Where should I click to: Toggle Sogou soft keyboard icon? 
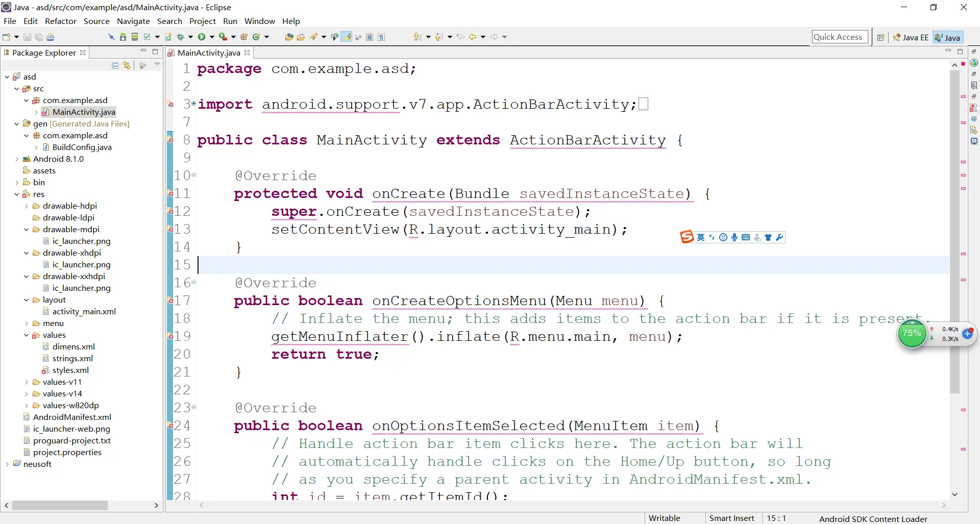(746, 237)
